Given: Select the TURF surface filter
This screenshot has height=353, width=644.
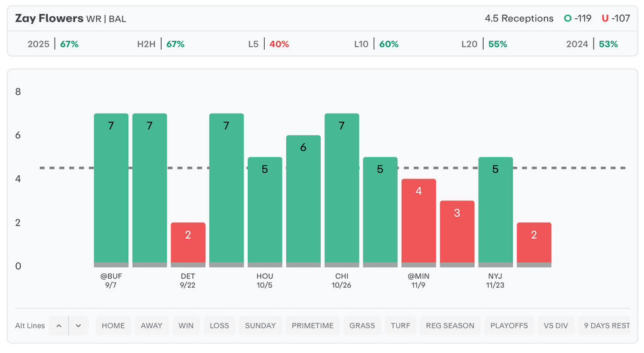Looking at the screenshot, I should pyautogui.click(x=400, y=325).
